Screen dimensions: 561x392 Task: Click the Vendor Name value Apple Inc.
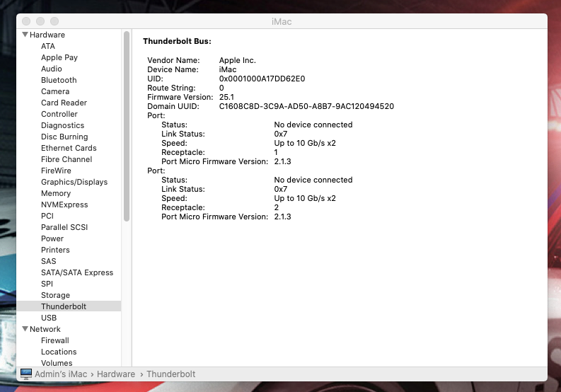point(238,60)
